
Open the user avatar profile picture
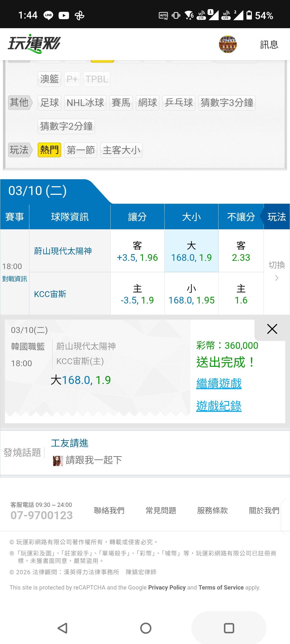(x=228, y=44)
